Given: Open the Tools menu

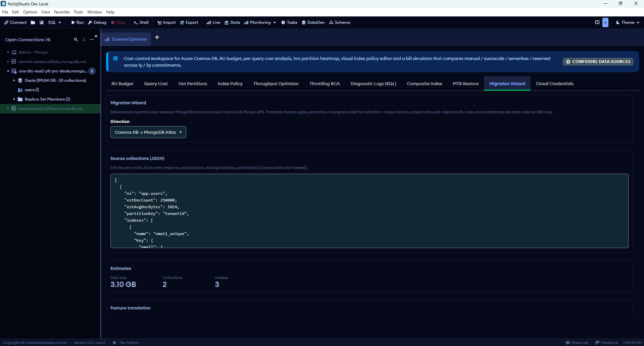Looking at the screenshot, I should coord(78,12).
